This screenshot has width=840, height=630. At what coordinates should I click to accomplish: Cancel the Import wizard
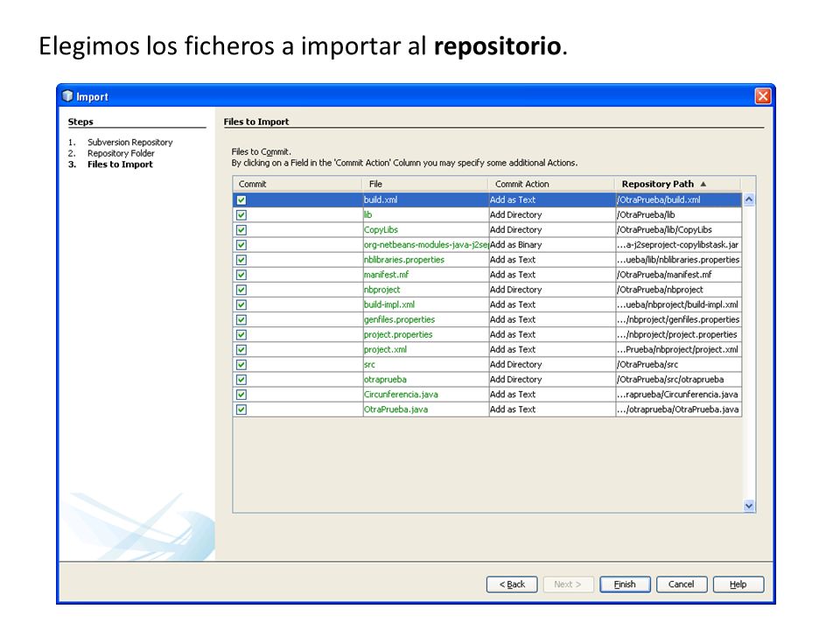pos(682,584)
